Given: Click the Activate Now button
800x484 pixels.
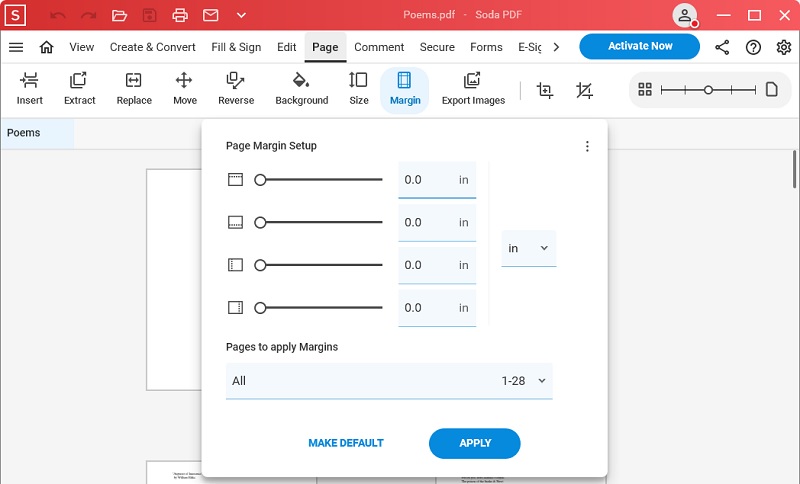Looking at the screenshot, I should point(640,46).
